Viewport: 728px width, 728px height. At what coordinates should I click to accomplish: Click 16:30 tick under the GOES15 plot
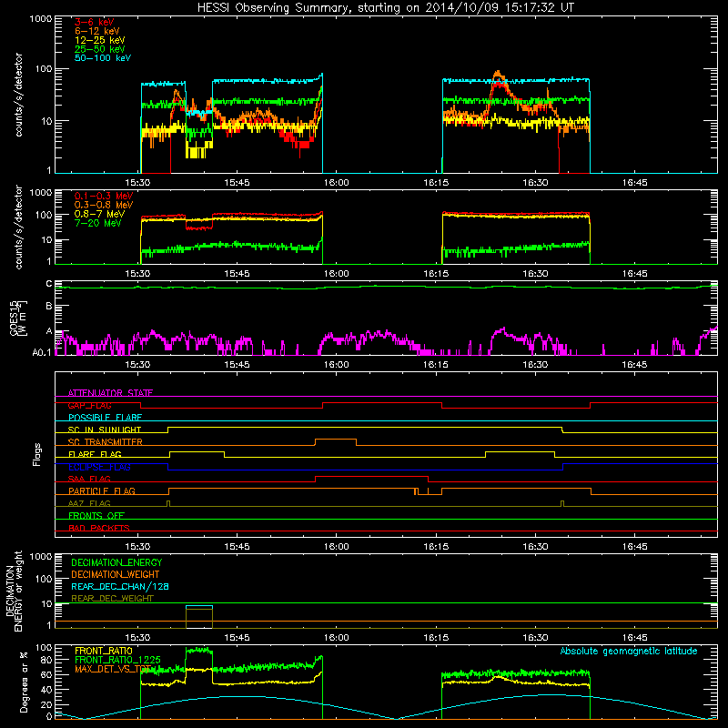[535, 365]
